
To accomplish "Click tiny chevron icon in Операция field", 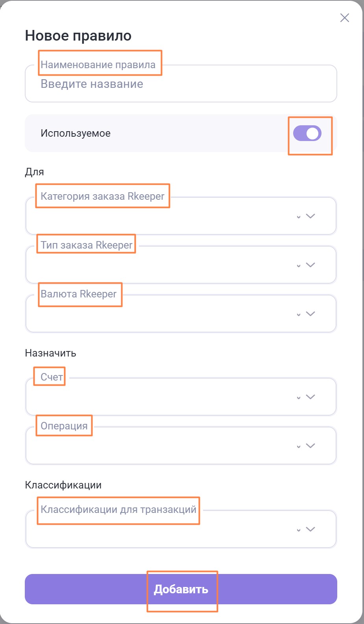I will pos(299,447).
